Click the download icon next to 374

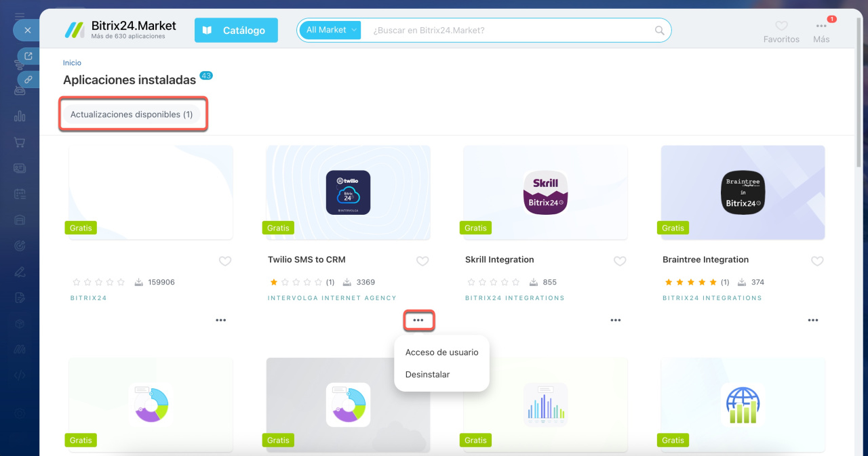743,282
